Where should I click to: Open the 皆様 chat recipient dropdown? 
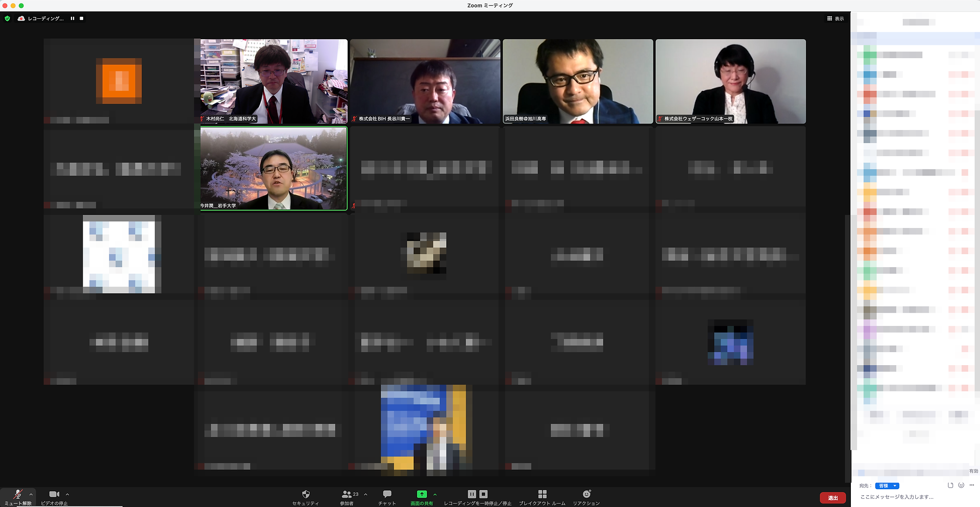(x=887, y=486)
